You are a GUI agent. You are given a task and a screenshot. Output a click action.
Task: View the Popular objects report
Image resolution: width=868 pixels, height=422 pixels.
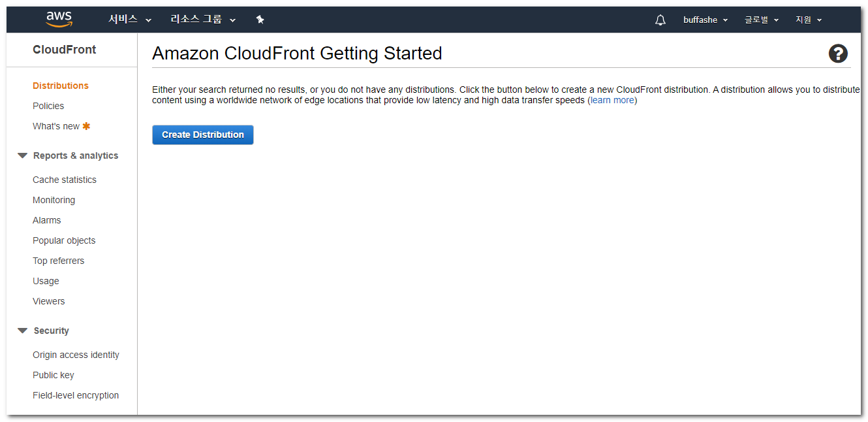[64, 240]
